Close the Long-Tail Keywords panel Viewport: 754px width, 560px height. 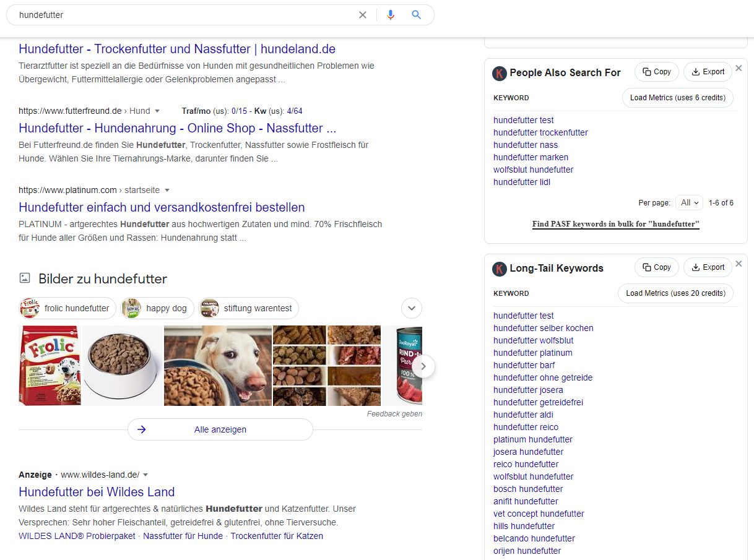[739, 264]
